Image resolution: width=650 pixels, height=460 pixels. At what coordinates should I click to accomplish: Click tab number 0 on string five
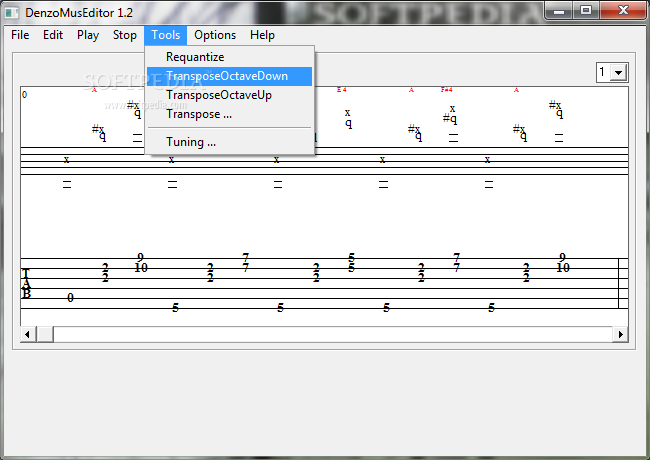[70, 298]
